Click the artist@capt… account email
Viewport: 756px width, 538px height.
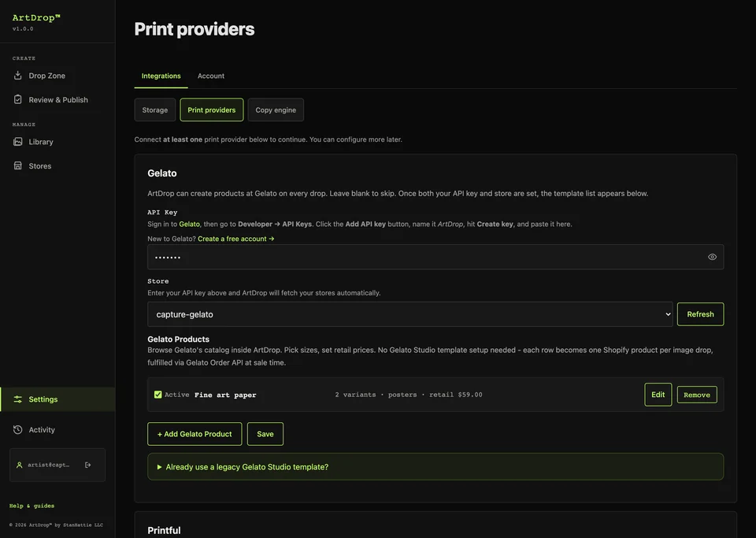pyautogui.click(x=48, y=465)
